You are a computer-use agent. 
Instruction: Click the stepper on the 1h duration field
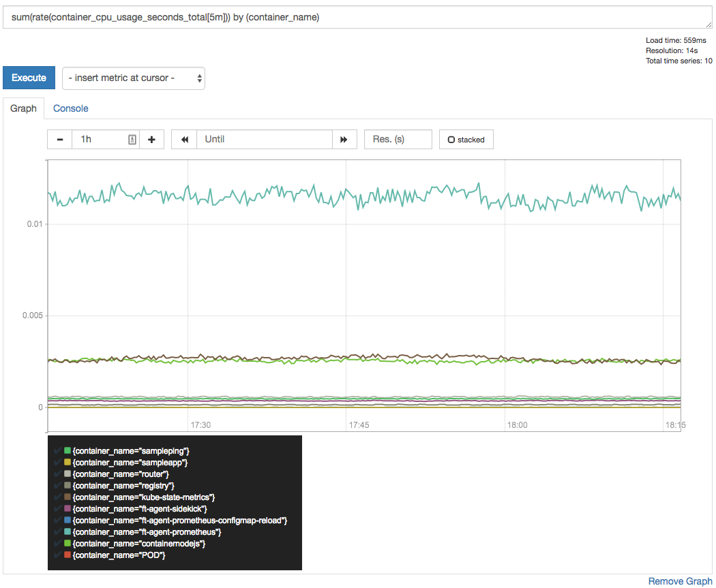pyautogui.click(x=131, y=139)
